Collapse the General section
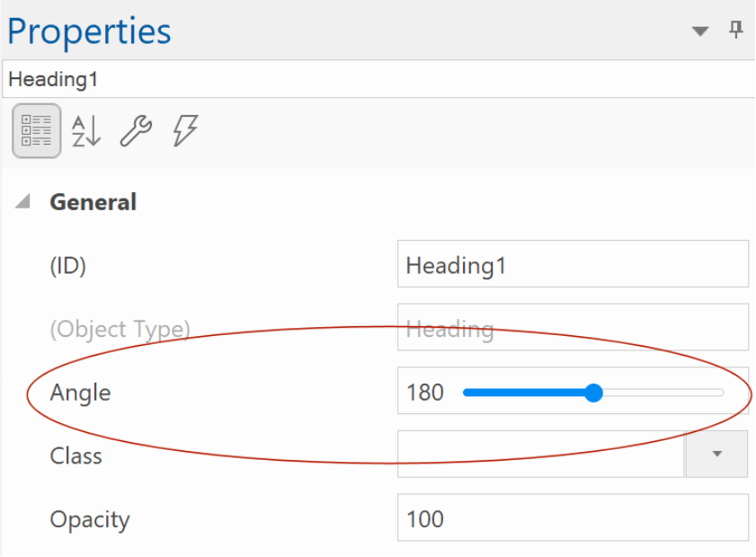Viewport: 756px width, 557px height. point(22,201)
